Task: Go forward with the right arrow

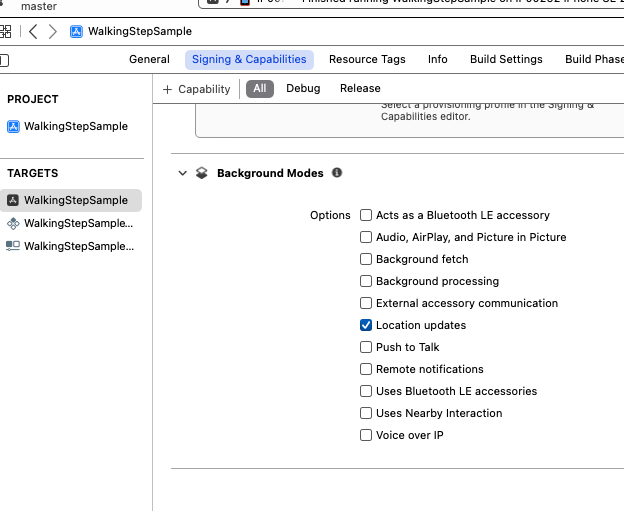Action: click(53, 31)
